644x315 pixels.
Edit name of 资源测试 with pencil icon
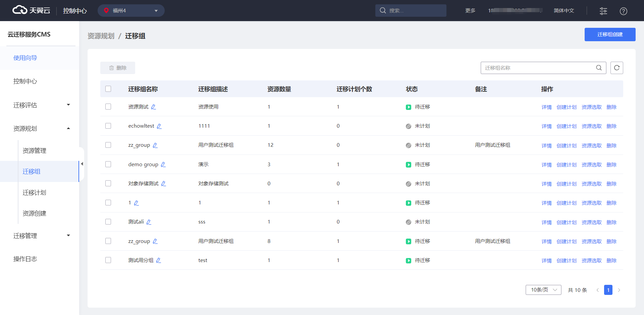click(154, 107)
